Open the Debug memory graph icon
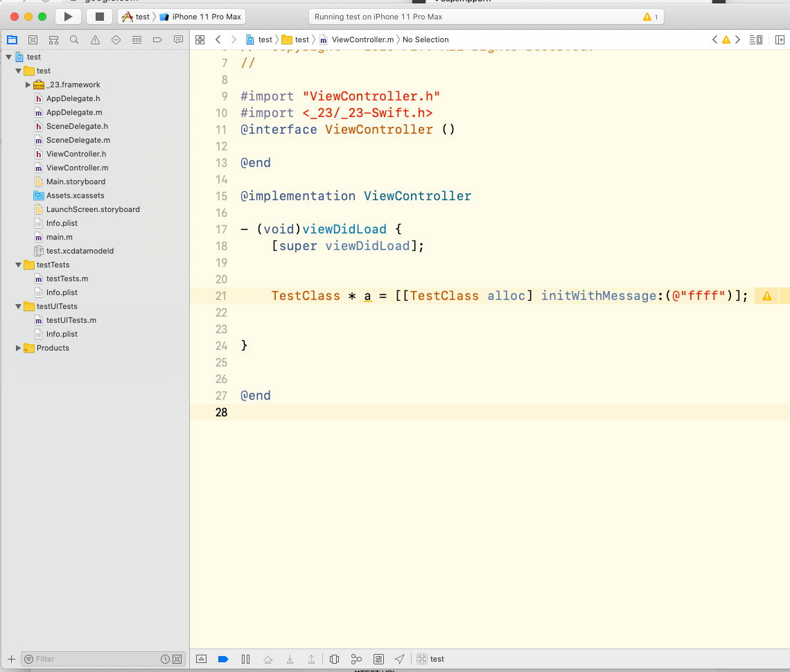790x672 pixels. pyautogui.click(x=356, y=659)
